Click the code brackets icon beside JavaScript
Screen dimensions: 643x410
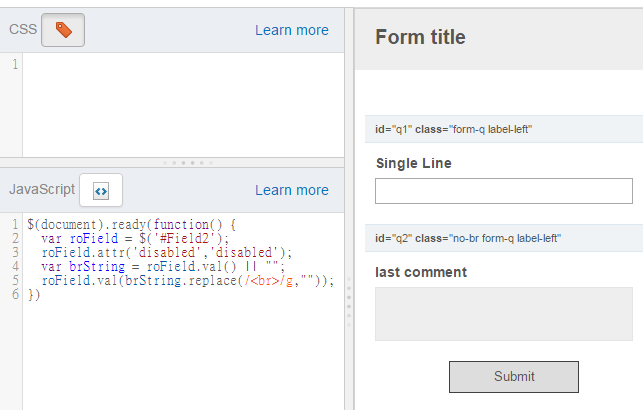tap(101, 190)
